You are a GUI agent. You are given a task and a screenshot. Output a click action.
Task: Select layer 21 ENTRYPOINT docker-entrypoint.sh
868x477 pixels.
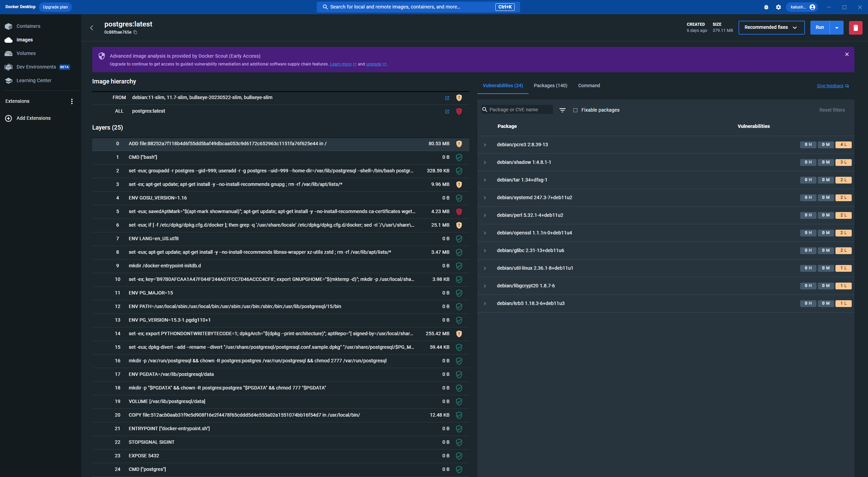click(281, 429)
